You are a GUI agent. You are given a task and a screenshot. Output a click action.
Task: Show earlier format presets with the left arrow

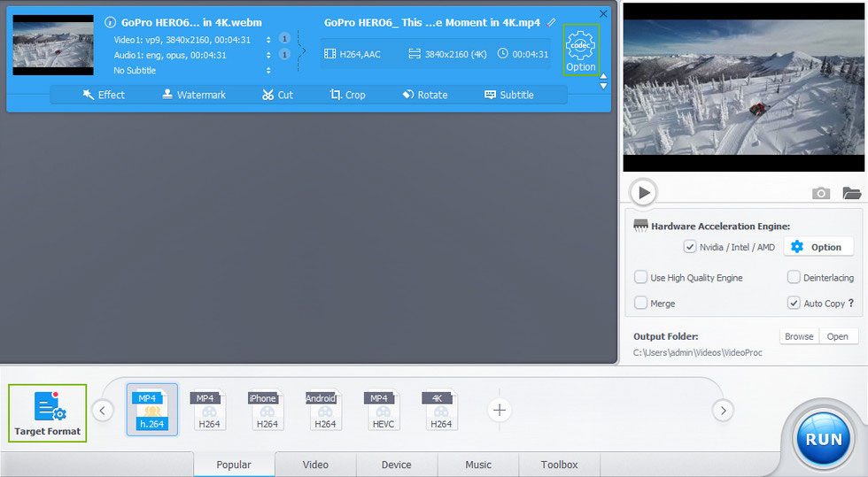(103, 411)
